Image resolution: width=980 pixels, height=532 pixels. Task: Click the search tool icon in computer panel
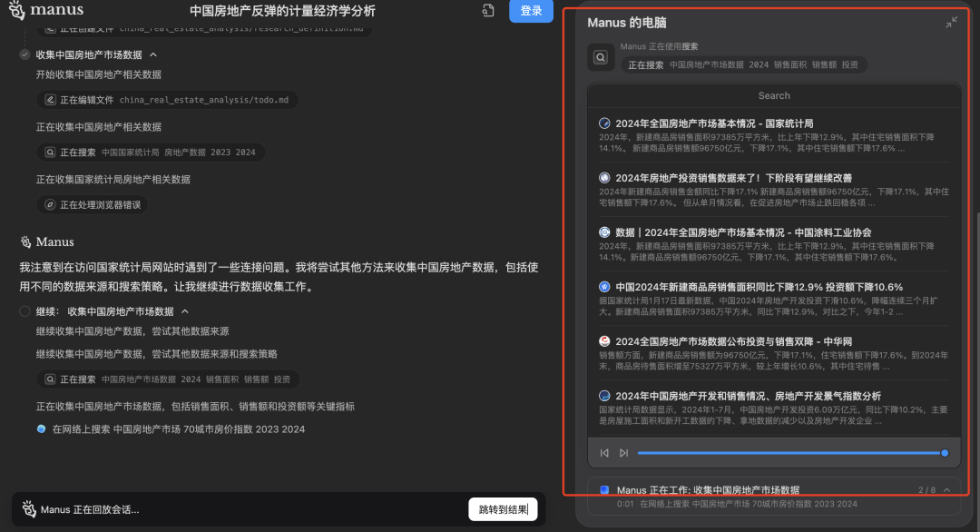[601, 57]
